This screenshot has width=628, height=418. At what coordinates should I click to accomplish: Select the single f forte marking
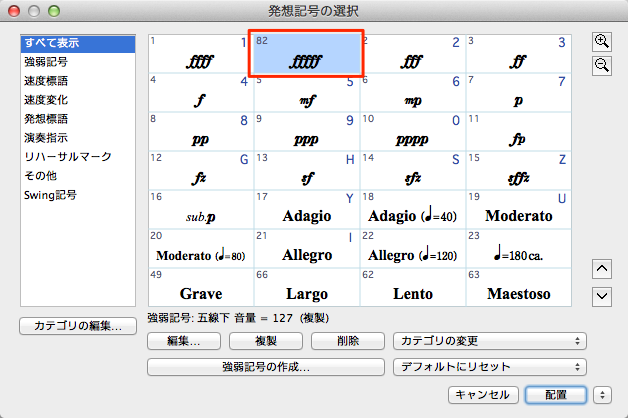(x=201, y=93)
